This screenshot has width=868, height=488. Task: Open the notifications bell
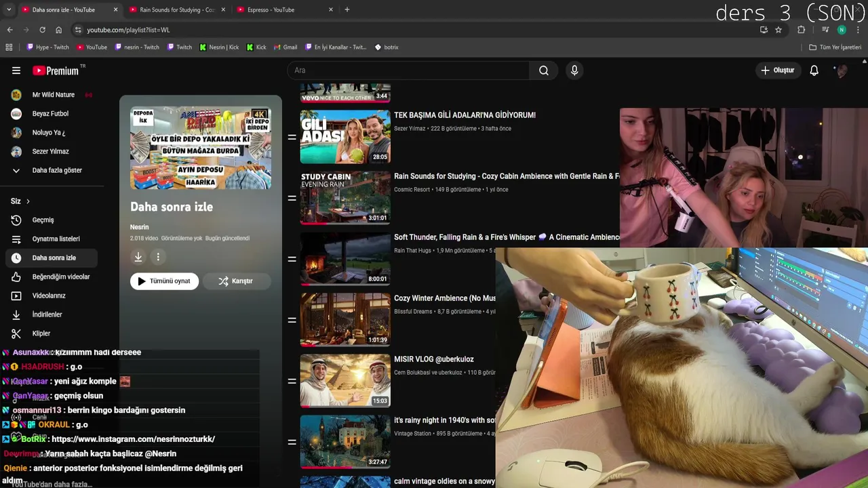click(x=814, y=70)
